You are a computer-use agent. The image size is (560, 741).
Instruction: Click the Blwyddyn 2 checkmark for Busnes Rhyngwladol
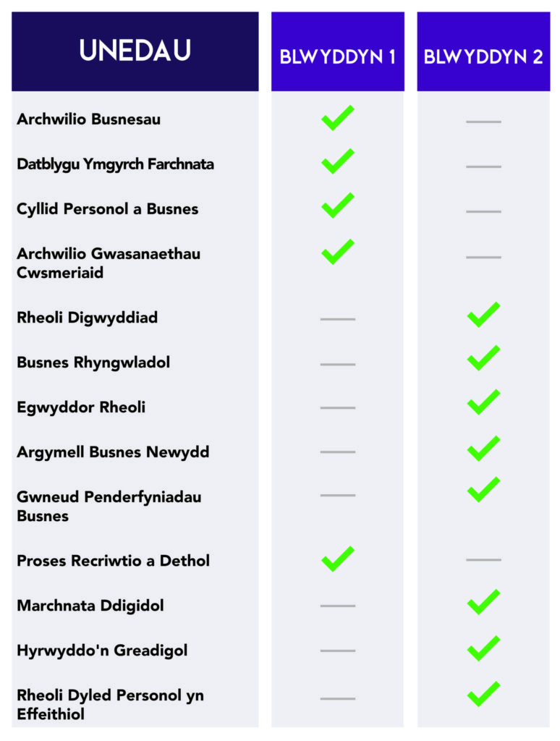coord(483,359)
